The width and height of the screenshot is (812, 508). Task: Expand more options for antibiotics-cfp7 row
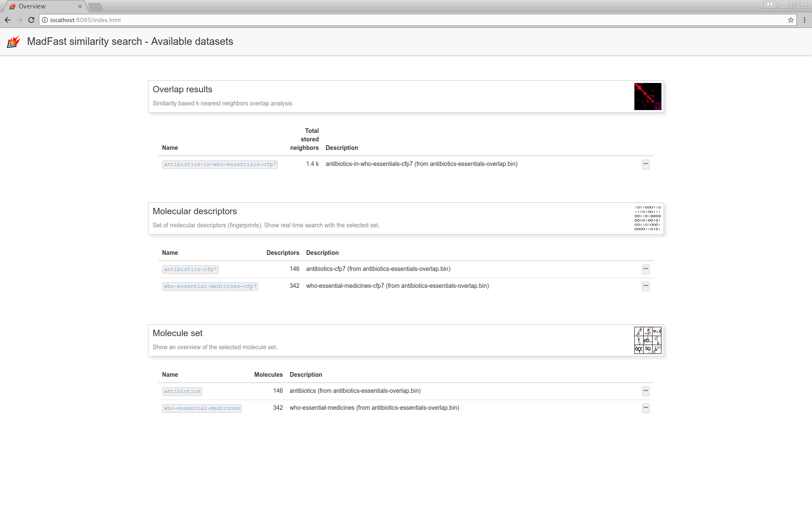pos(645,269)
